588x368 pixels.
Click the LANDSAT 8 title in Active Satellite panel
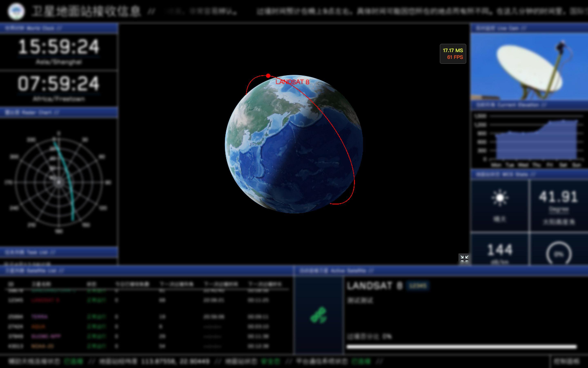[x=374, y=286]
